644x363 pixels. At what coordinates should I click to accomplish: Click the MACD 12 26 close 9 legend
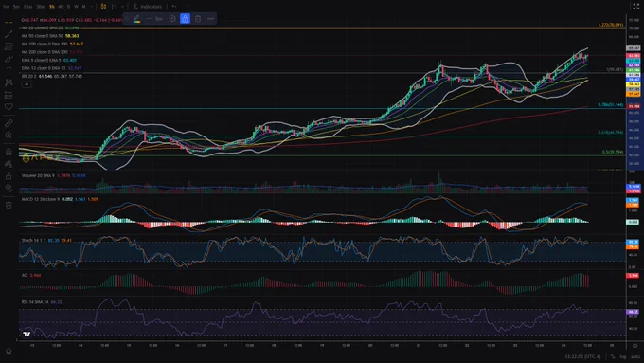60,199
